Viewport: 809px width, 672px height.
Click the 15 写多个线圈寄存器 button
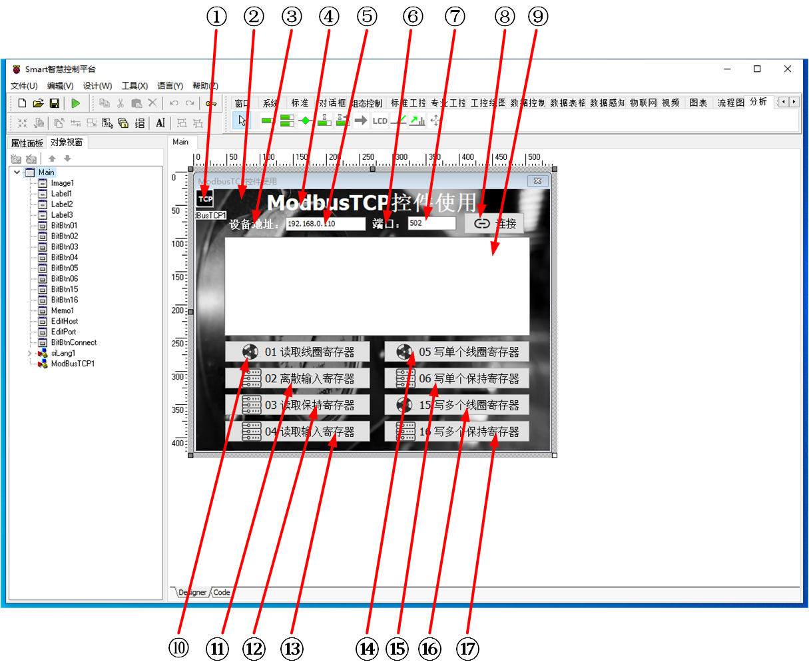[457, 405]
